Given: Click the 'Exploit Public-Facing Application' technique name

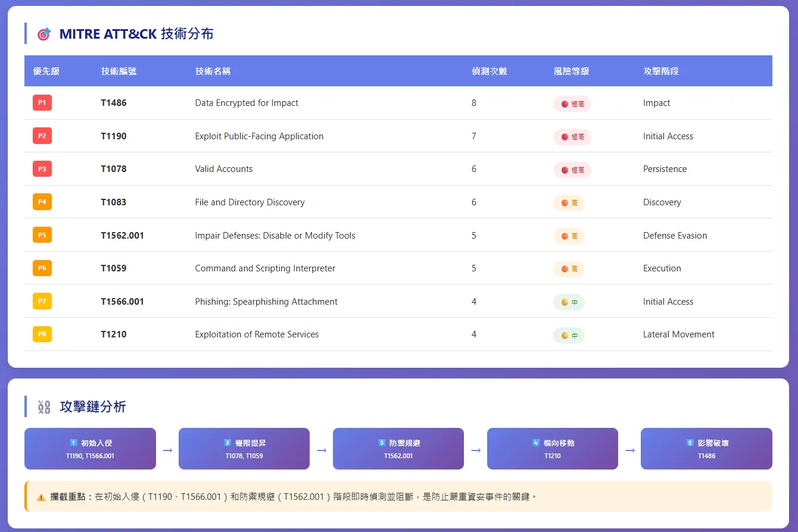Looking at the screenshot, I should coord(259,136).
